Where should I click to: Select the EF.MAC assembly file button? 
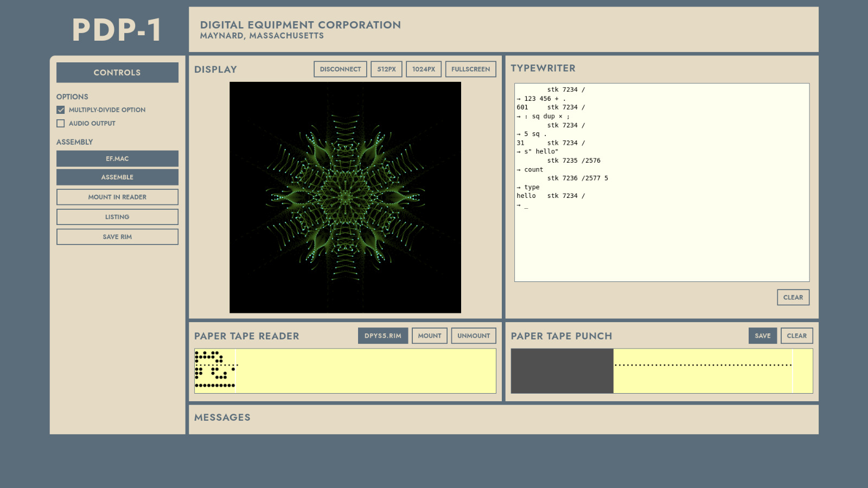tap(117, 159)
